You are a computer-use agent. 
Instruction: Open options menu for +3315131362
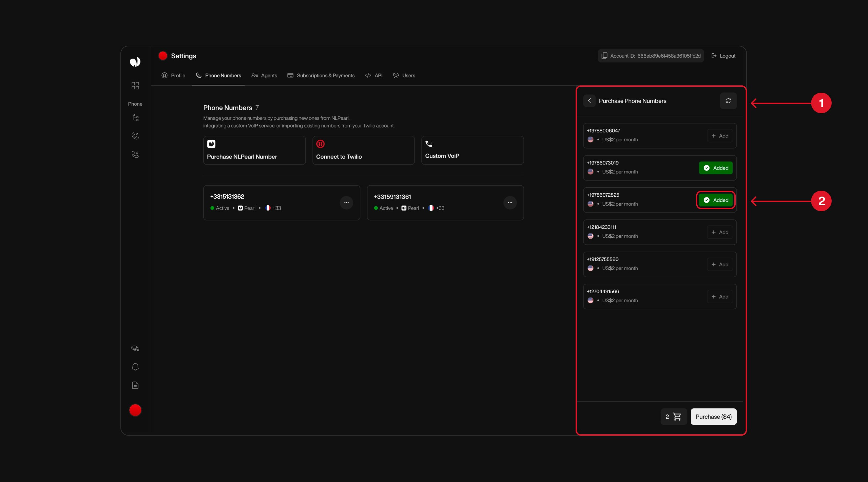346,203
